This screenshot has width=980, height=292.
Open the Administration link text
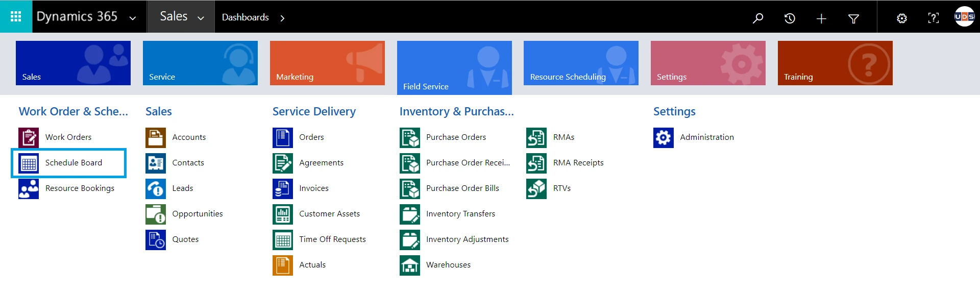tap(707, 137)
